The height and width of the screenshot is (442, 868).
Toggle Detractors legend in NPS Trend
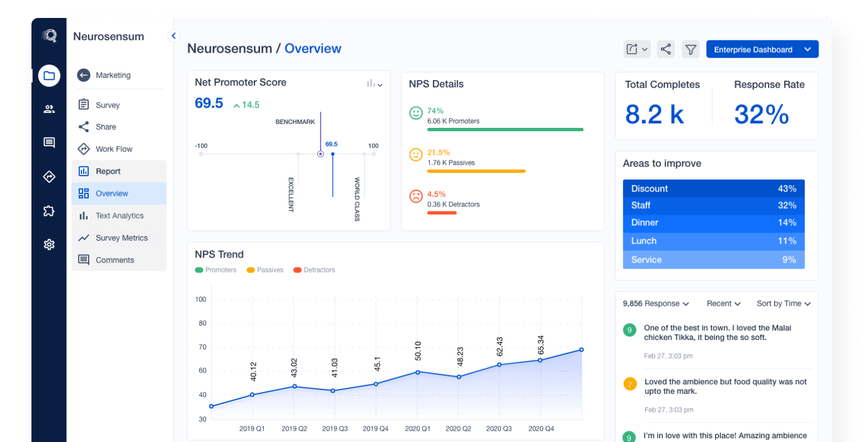point(314,270)
